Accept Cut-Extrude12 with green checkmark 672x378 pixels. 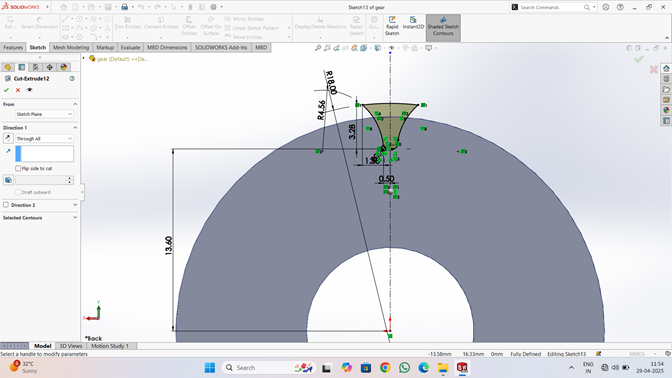(6, 90)
